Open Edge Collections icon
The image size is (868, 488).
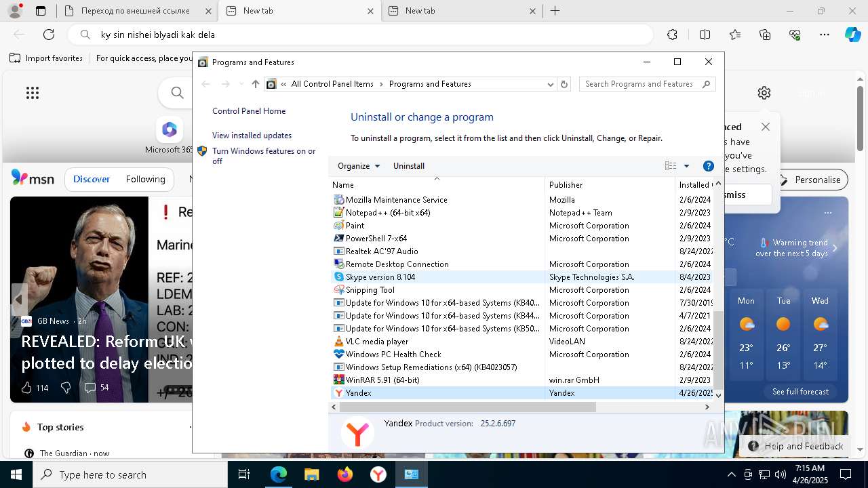coord(766,35)
